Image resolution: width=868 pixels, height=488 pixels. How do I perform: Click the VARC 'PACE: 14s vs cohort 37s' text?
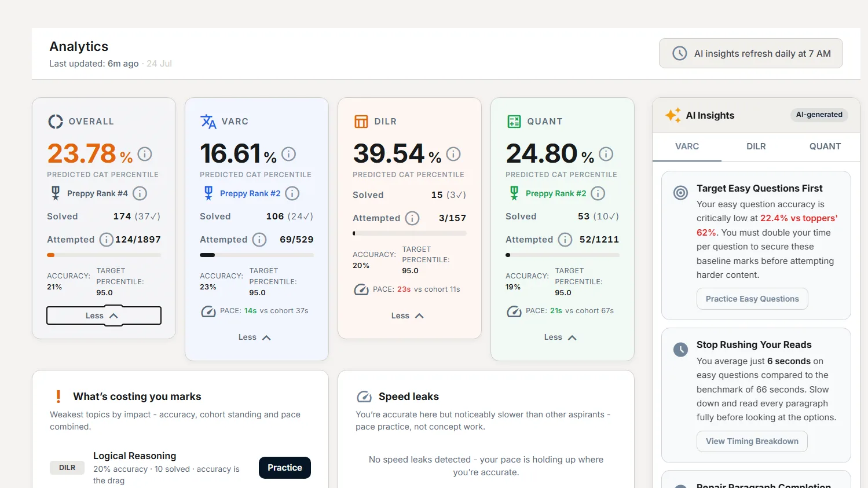tap(264, 311)
